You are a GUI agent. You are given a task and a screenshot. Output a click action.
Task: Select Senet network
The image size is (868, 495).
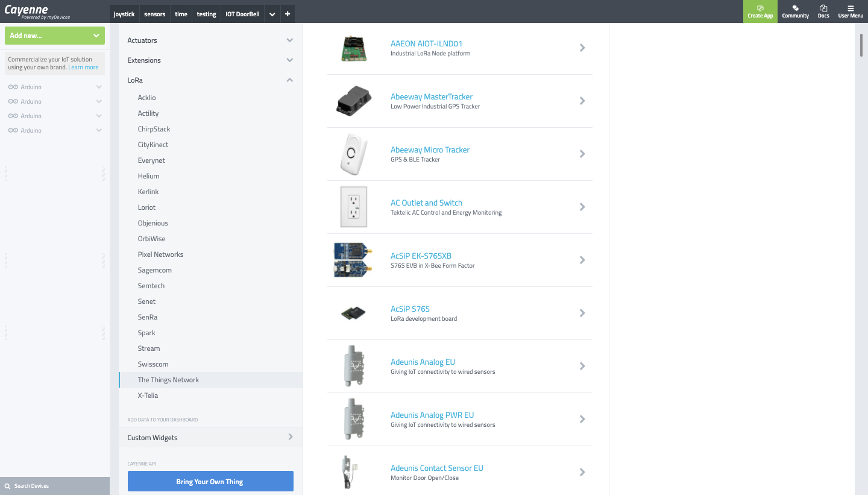click(146, 301)
